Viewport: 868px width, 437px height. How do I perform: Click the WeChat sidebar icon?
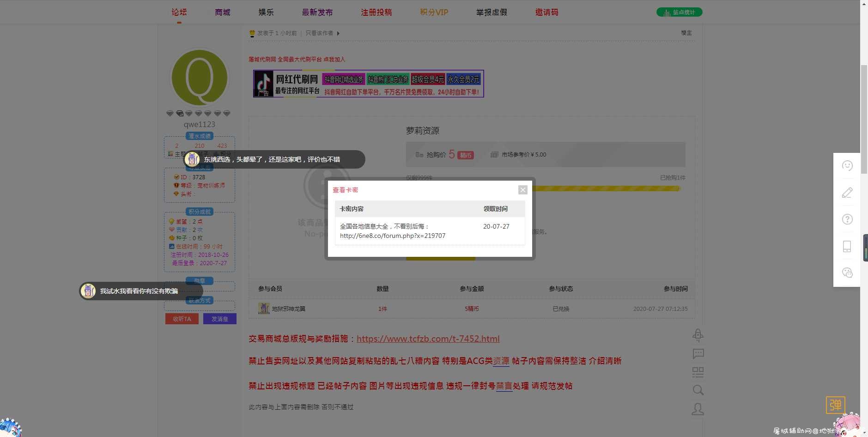[x=847, y=273]
